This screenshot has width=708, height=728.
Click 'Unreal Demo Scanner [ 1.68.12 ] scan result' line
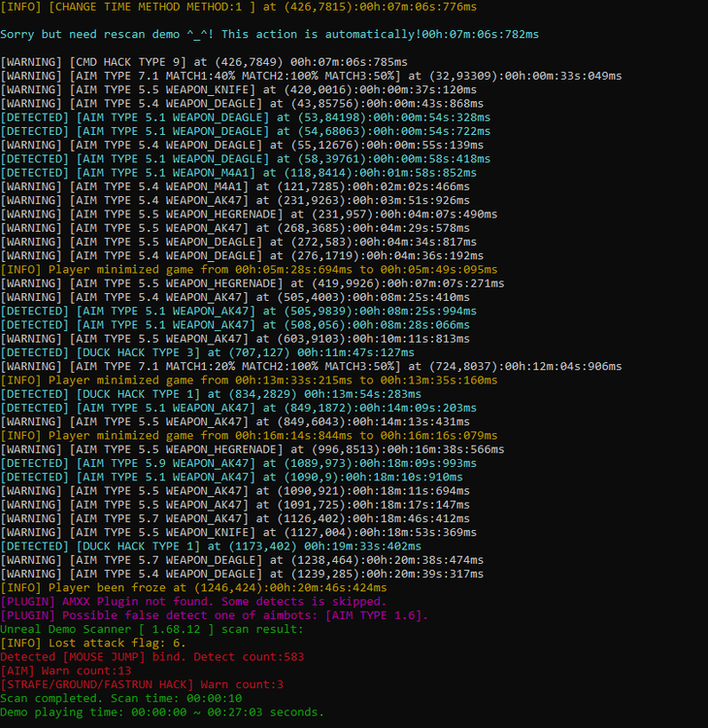[x=152, y=630]
